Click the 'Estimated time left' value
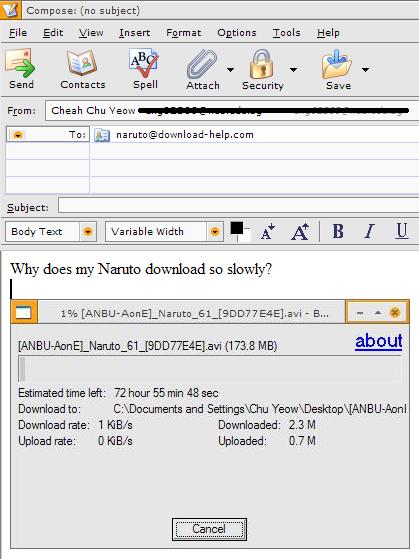This screenshot has width=419, height=559. pyautogui.click(x=166, y=393)
